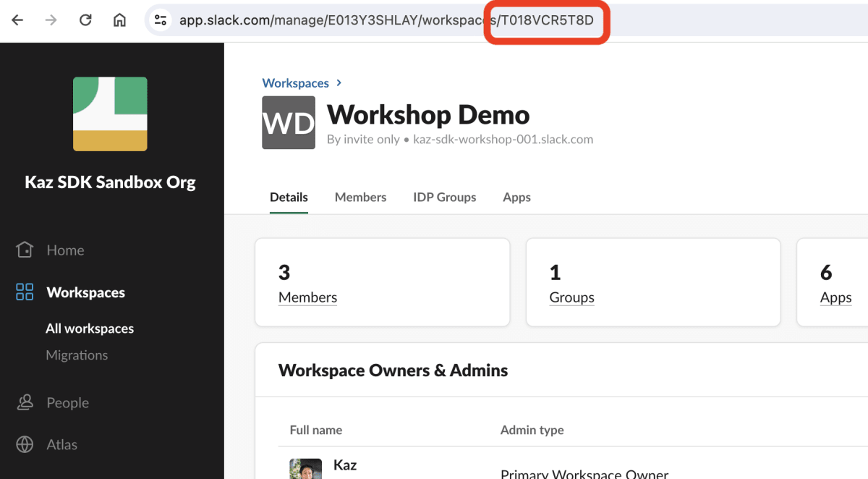Open Migrations submenu item
This screenshot has width=868, height=479.
click(x=77, y=355)
